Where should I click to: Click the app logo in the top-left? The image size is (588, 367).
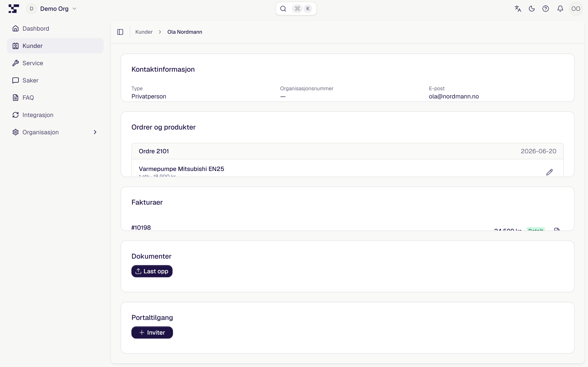[14, 9]
